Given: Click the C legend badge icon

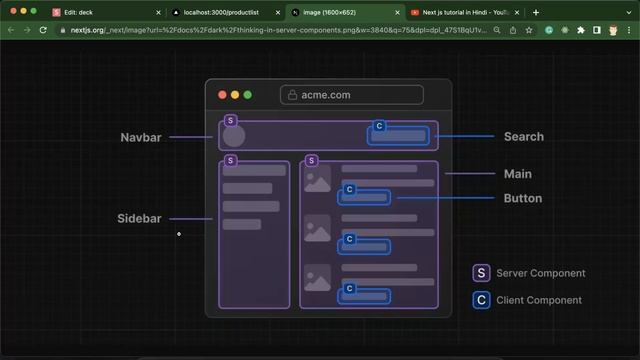Looking at the screenshot, I should coord(481,300).
